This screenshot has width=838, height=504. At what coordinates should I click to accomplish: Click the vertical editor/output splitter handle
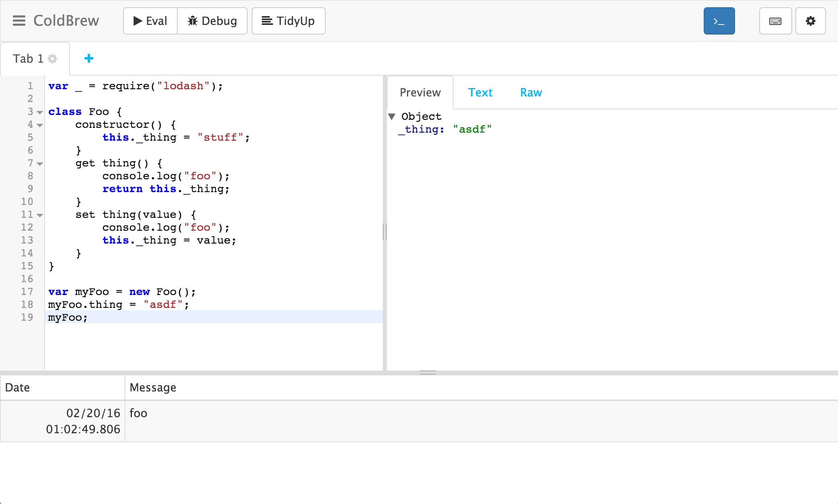click(385, 232)
